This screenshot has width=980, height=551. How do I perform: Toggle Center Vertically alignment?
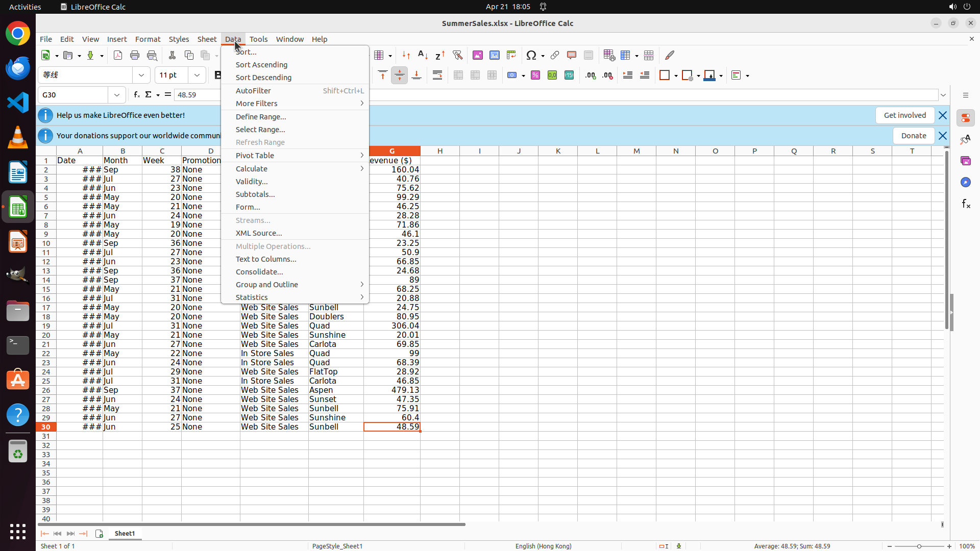click(x=400, y=76)
